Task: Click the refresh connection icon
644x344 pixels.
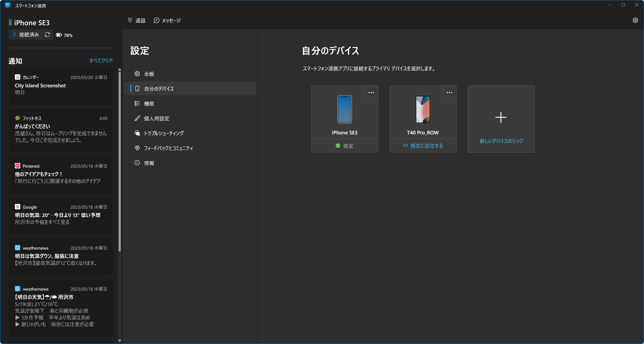Action: [47, 35]
